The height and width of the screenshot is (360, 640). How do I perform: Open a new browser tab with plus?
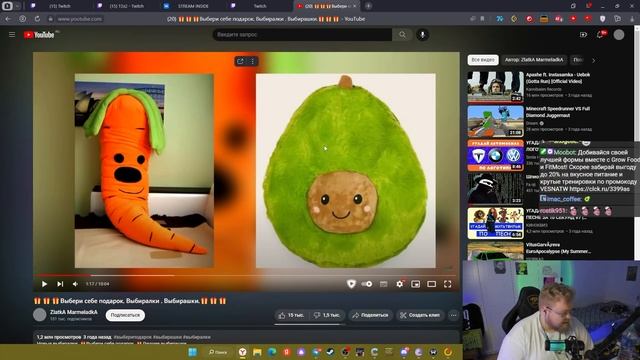pos(368,6)
